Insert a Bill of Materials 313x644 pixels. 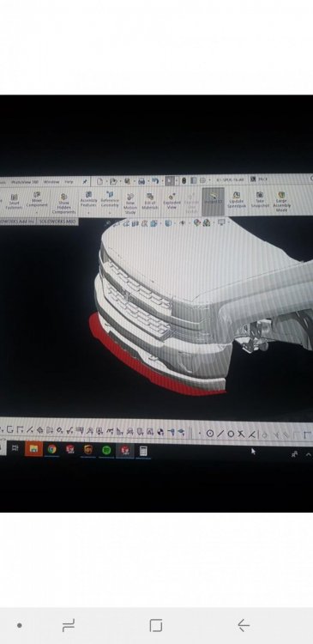click(150, 201)
